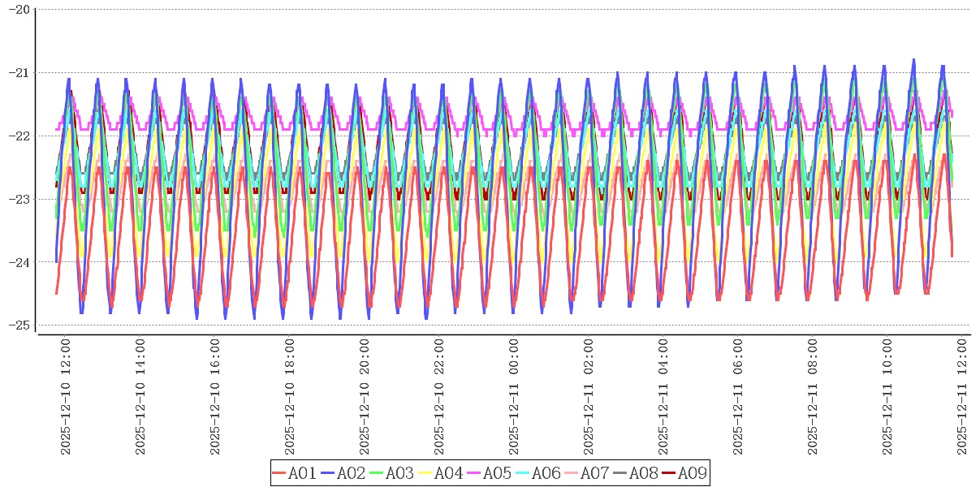Image resolution: width=980 pixels, height=487 pixels.
Task: Toggle the A01 series in the legend
Action: coord(295,473)
